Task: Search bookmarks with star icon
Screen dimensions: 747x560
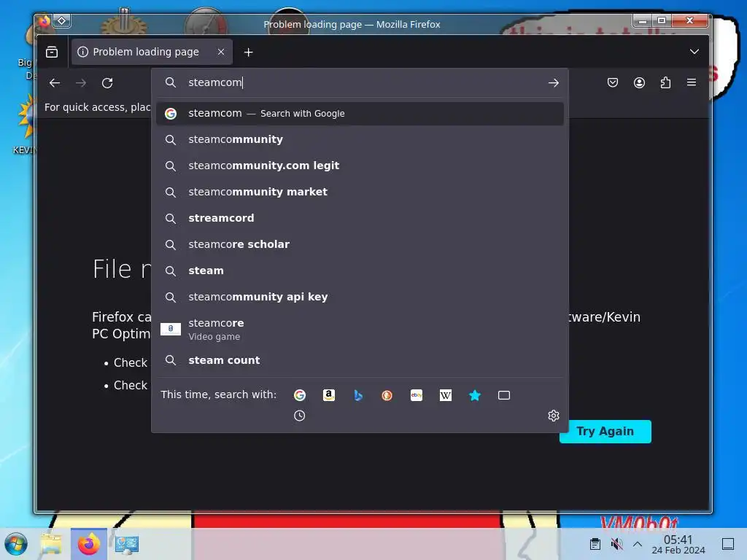Action: (x=474, y=395)
